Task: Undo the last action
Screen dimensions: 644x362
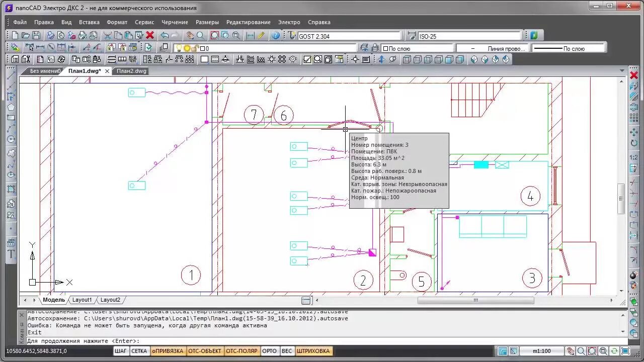Action: 165,36
